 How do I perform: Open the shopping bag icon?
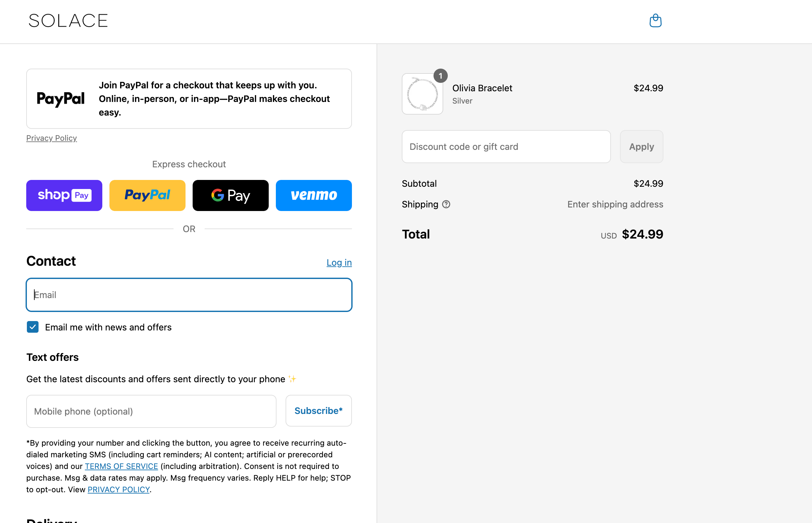(x=656, y=21)
